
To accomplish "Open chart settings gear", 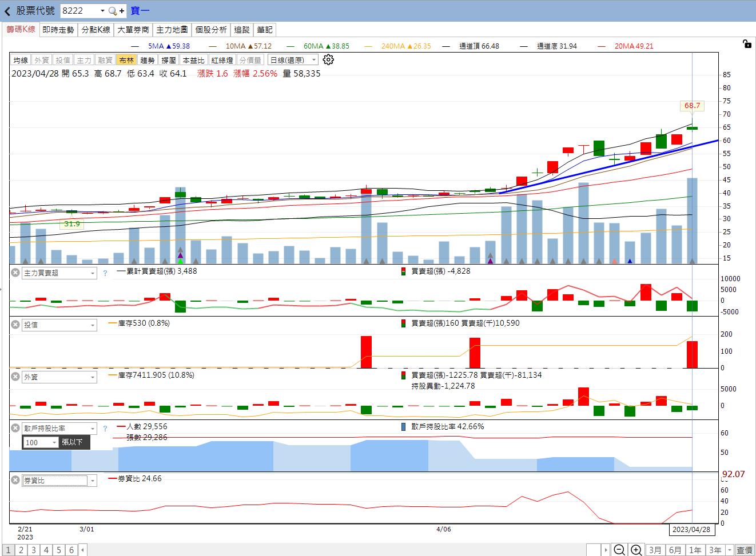I will tap(328, 59).
